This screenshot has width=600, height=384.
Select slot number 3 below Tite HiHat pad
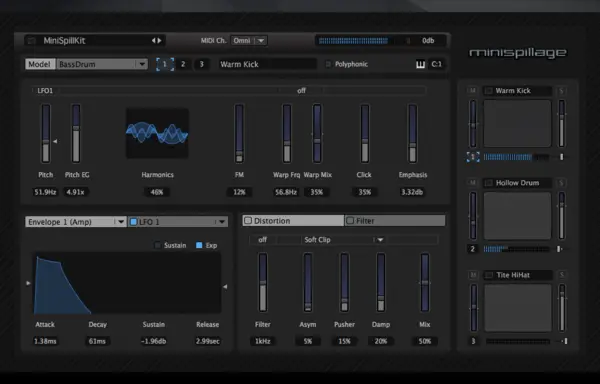[x=473, y=341]
